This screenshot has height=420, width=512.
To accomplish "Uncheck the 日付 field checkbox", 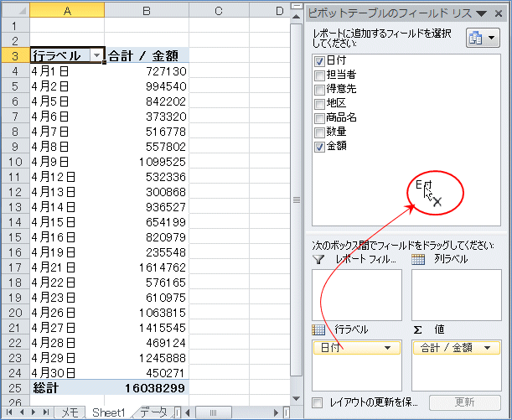I will 319,61.
